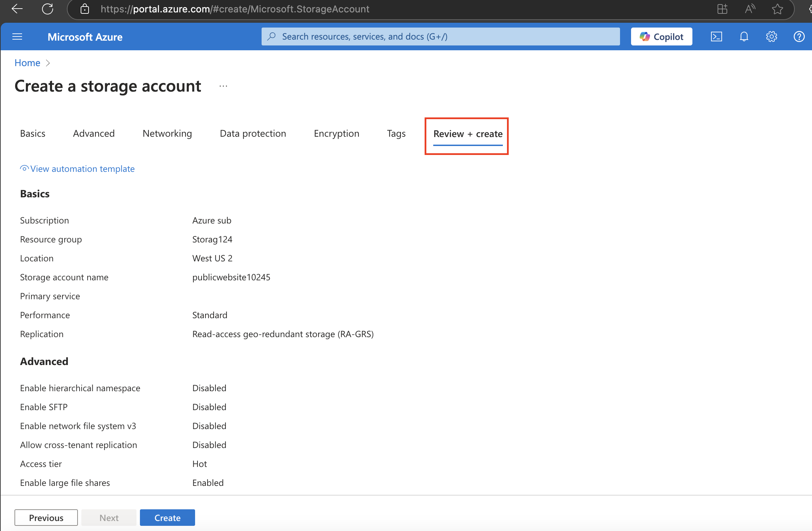Click the eye icon by View automation template
The height and width of the screenshot is (531, 812).
(24, 168)
